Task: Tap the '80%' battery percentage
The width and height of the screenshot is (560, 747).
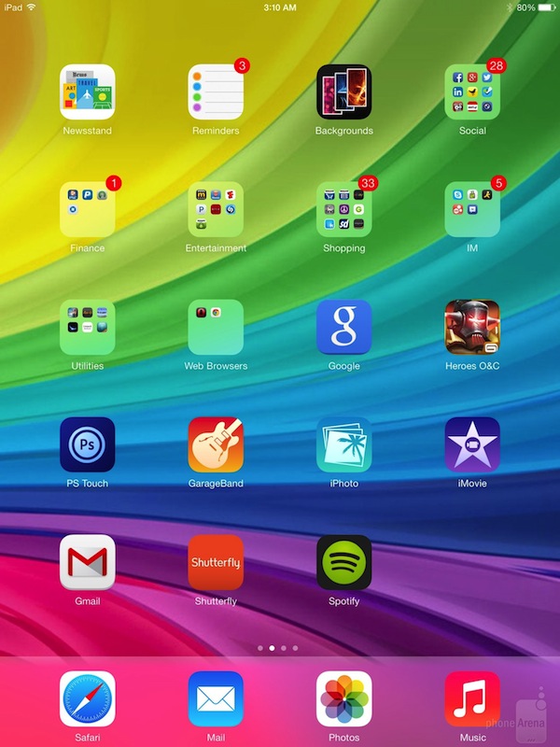Action: [x=525, y=7]
